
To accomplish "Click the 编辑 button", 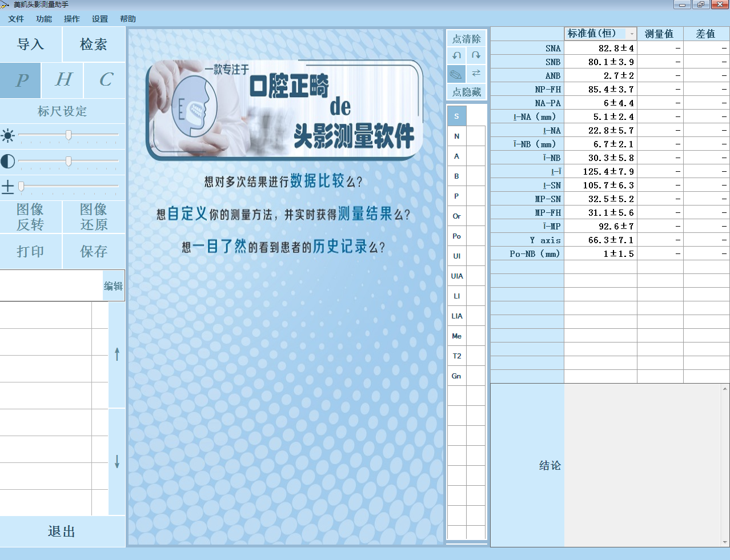I will pos(113,286).
